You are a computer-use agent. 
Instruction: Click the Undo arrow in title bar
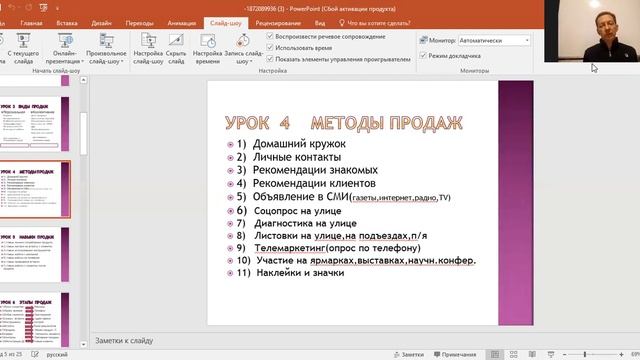coord(12,8)
